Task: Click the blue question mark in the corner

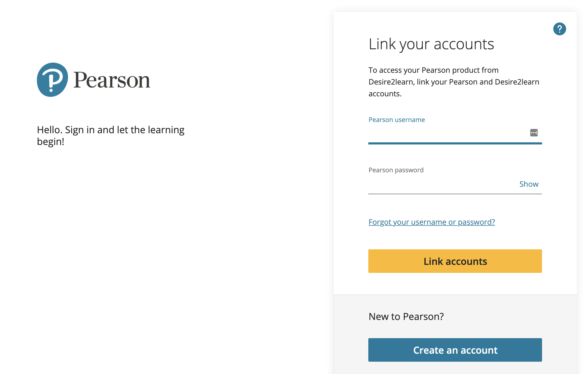Action: pyautogui.click(x=560, y=29)
